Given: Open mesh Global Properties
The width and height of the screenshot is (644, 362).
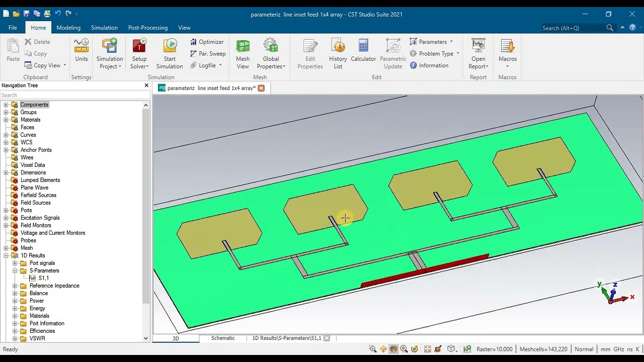Looking at the screenshot, I should point(271,54).
